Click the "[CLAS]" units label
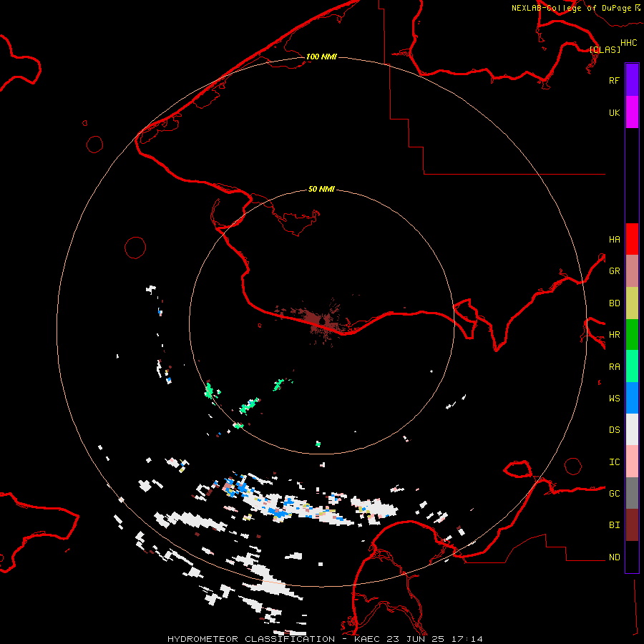 tap(605, 49)
